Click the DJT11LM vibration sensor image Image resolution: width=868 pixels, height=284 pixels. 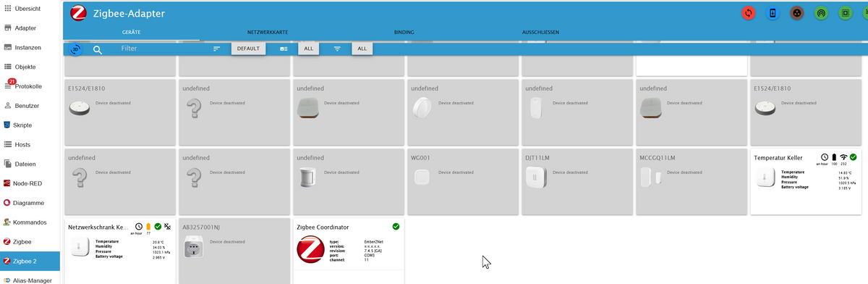536,177
